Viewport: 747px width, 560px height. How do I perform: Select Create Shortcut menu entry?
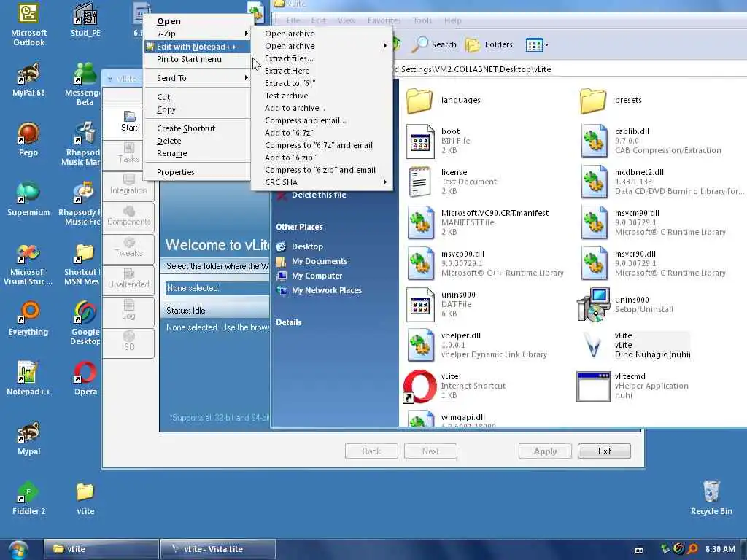pos(198,128)
